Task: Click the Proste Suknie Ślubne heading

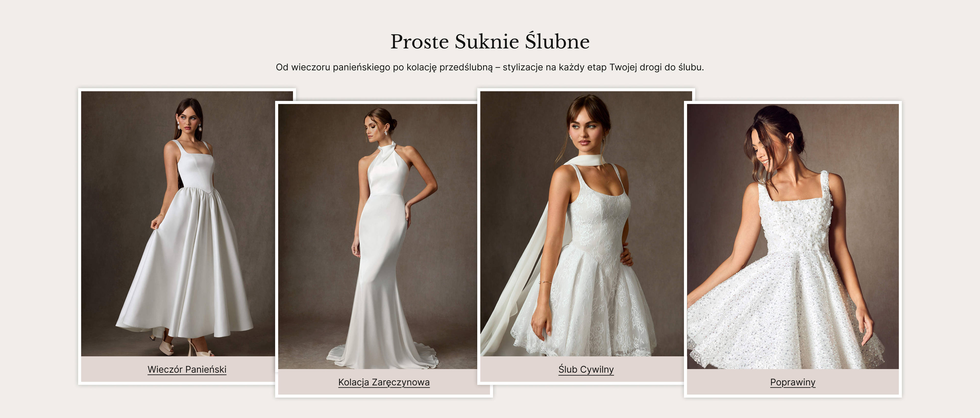Action: click(x=490, y=42)
